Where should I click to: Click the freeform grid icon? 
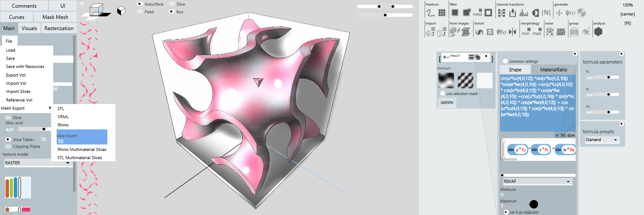(x=441, y=12)
